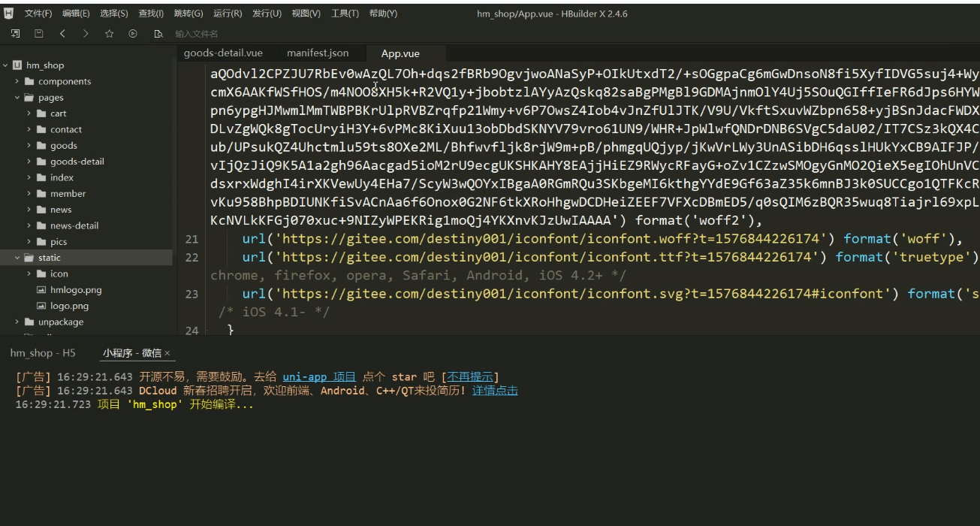Expand the unpackage folder chevron
980x526 pixels.
17,322
